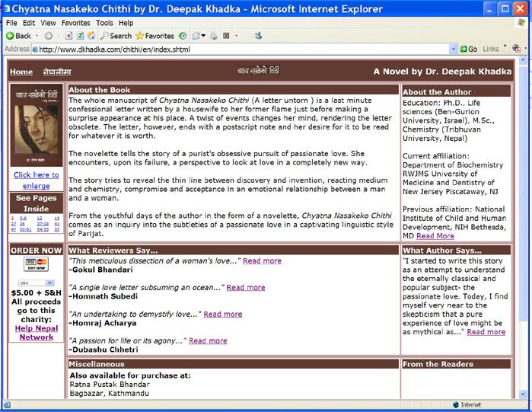
Task: Click 'Click here to enlarge' link
Action: point(37,180)
